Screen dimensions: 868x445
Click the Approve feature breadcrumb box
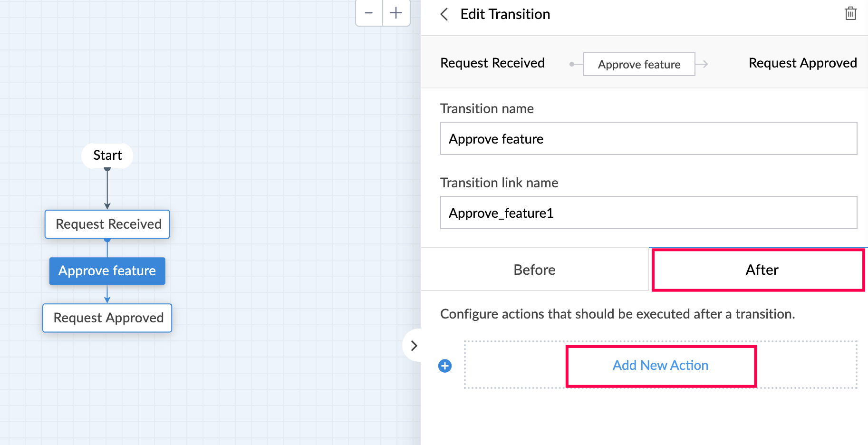tap(639, 64)
